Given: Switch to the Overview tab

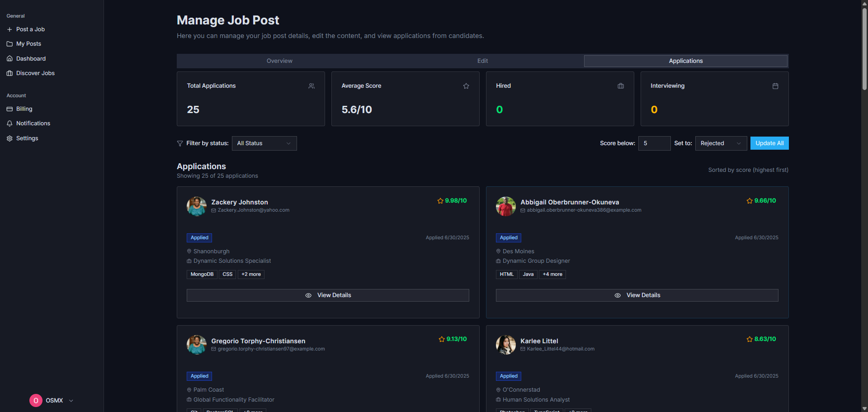Looking at the screenshot, I should (279, 61).
